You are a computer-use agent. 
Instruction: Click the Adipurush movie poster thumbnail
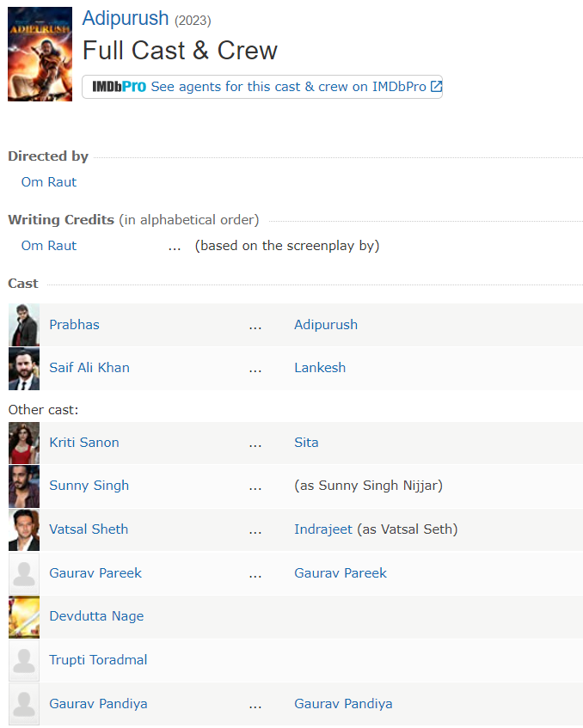(40, 54)
